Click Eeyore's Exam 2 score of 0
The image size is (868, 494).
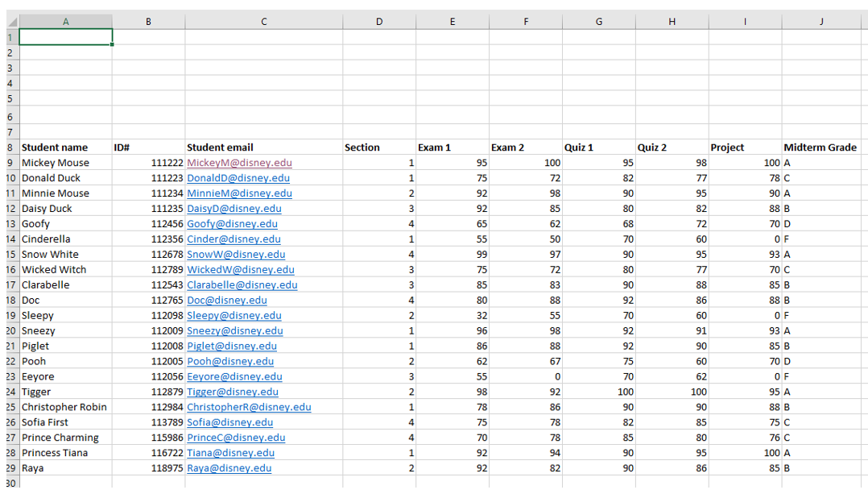click(x=525, y=376)
